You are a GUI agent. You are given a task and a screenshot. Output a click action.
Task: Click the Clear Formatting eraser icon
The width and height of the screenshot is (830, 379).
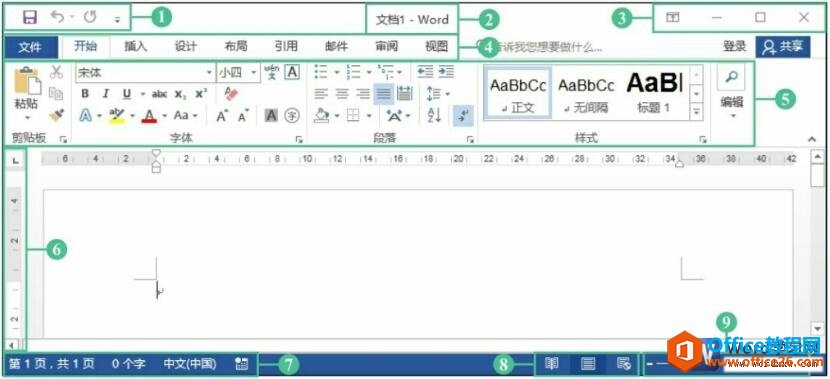[x=231, y=94]
